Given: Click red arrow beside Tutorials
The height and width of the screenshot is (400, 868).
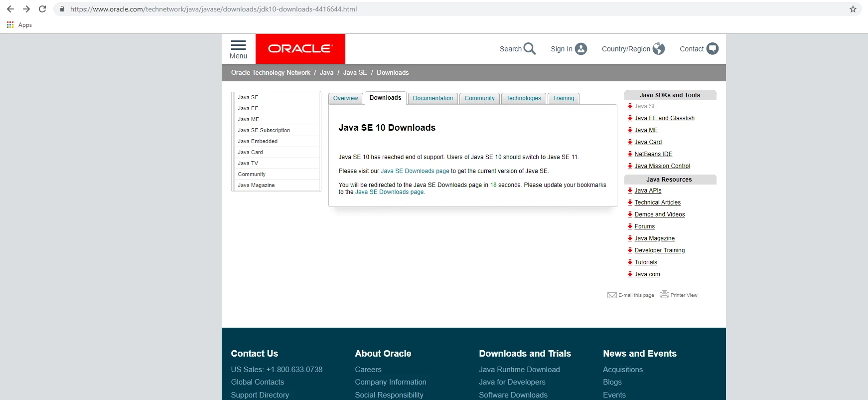Looking at the screenshot, I should pos(630,262).
